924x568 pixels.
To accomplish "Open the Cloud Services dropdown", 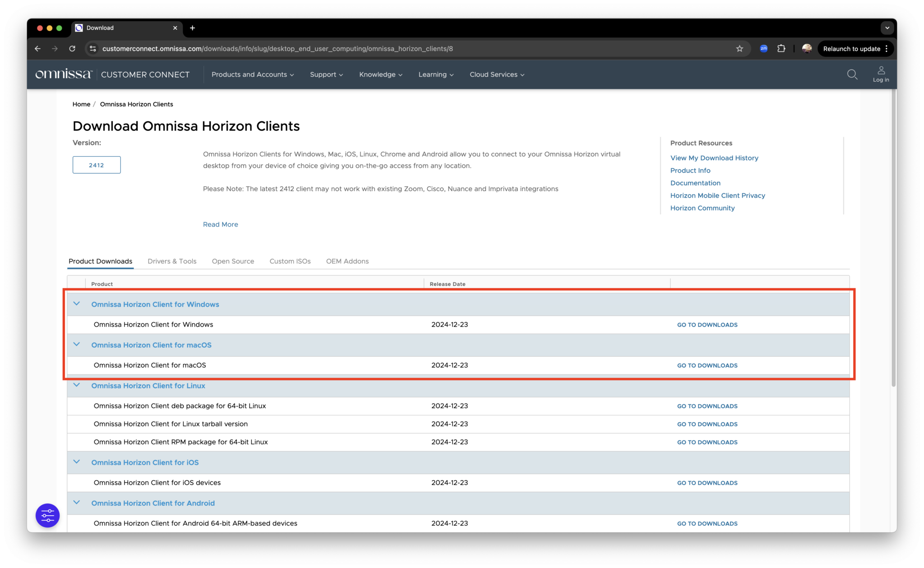I will [x=496, y=74].
